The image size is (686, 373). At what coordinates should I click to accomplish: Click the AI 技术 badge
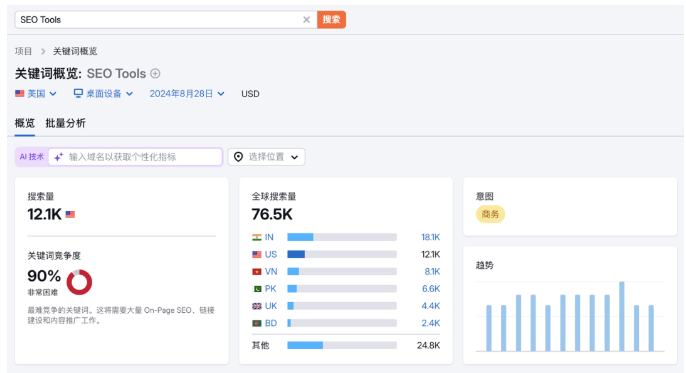pyautogui.click(x=32, y=157)
